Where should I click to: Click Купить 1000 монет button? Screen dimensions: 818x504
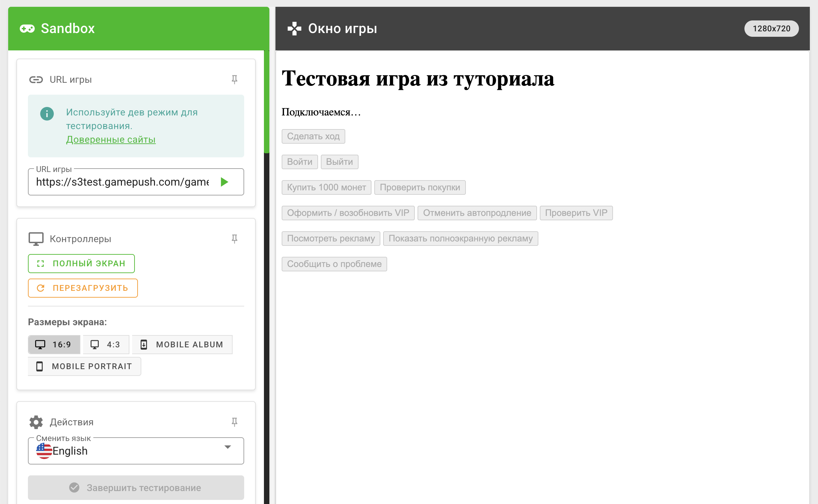pyautogui.click(x=327, y=187)
